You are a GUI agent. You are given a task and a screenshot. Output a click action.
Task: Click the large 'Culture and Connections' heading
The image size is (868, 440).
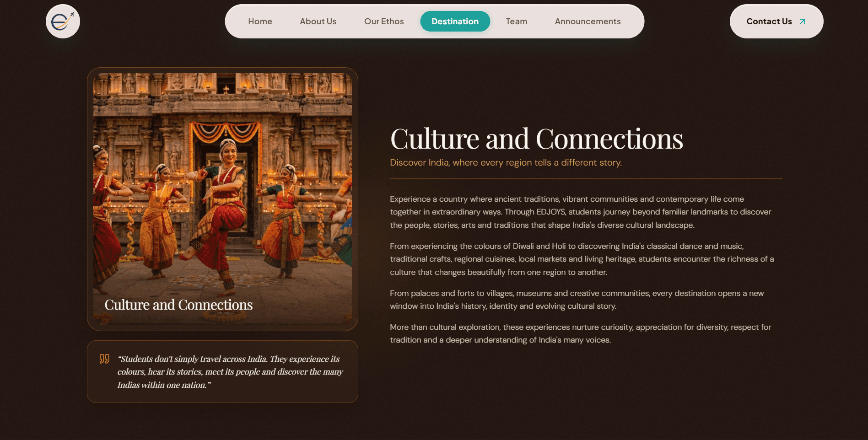tap(536, 139)
